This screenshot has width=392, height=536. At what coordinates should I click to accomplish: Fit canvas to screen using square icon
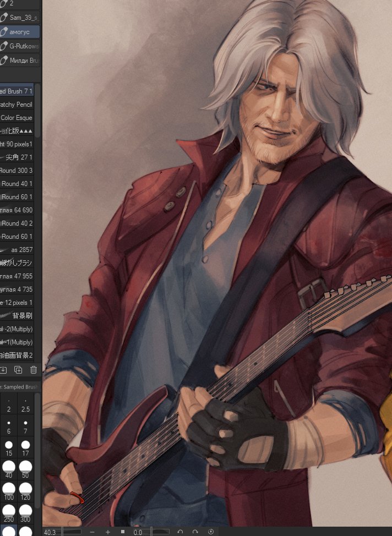click(x=123, y=532)
